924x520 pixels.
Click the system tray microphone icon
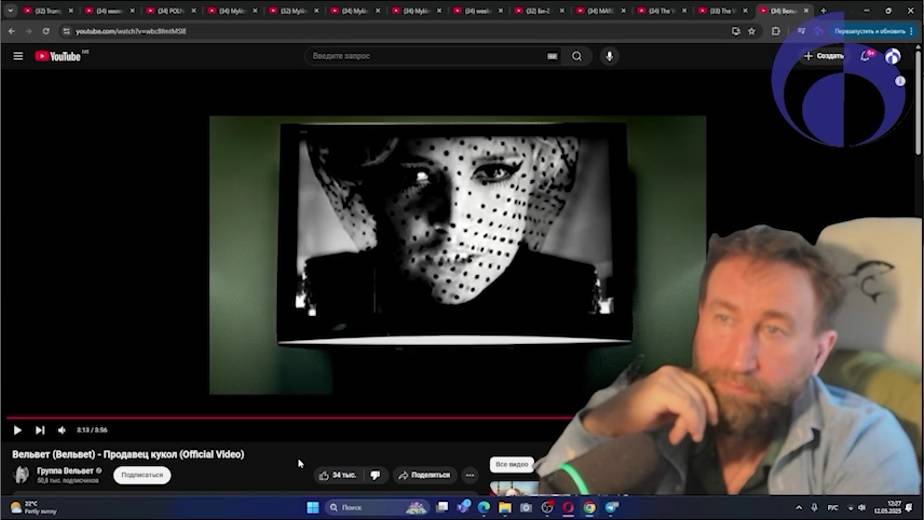(x=814, y=508)
